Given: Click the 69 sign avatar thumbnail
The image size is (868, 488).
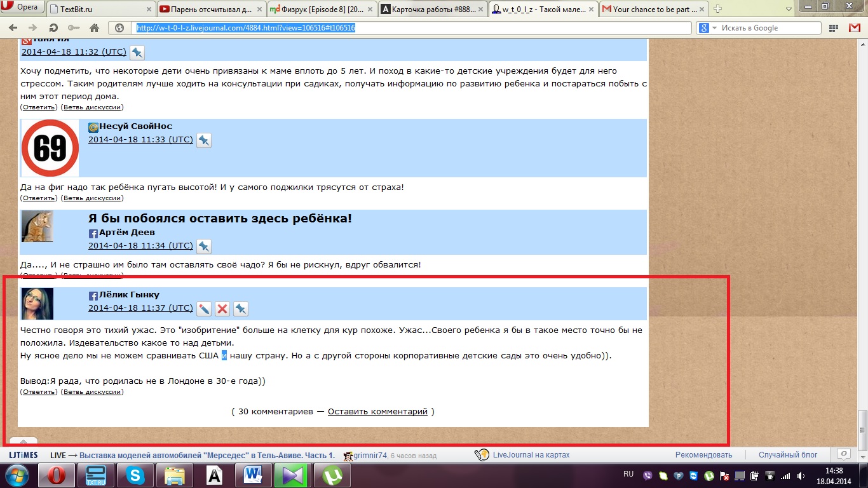Looking at the screenshot, I should 50,148.
